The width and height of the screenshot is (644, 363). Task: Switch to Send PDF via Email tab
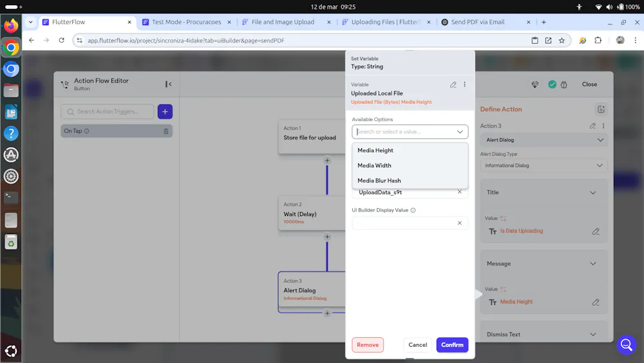[477, 22]
